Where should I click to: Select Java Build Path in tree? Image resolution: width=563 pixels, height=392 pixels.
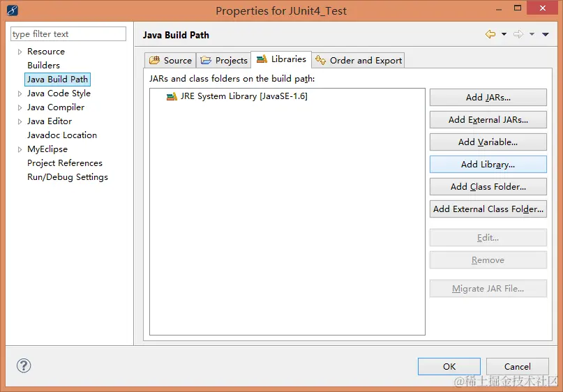[57, 80]
